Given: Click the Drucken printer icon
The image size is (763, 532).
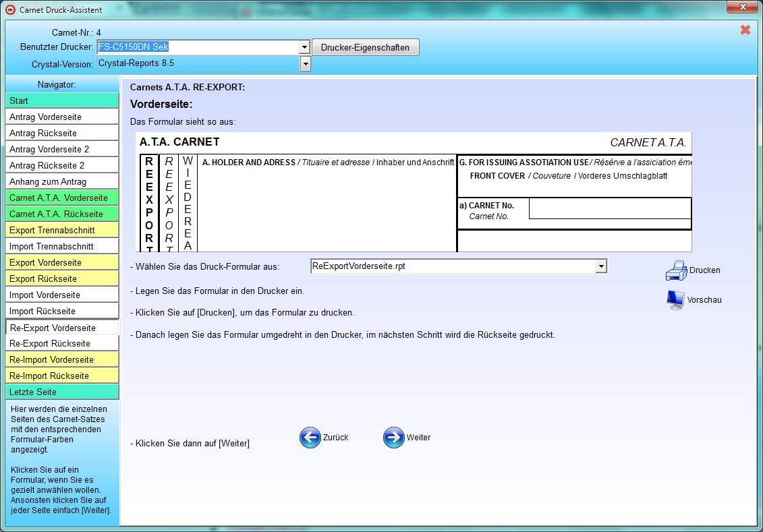Looking at the screenshot, I should pos(676,270).
